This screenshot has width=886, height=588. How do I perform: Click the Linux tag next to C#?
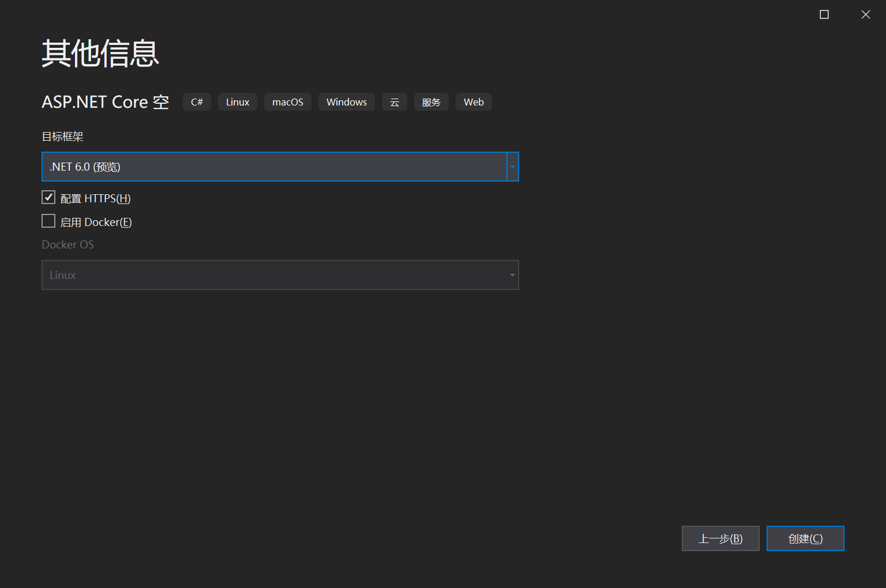click(238, 102)
